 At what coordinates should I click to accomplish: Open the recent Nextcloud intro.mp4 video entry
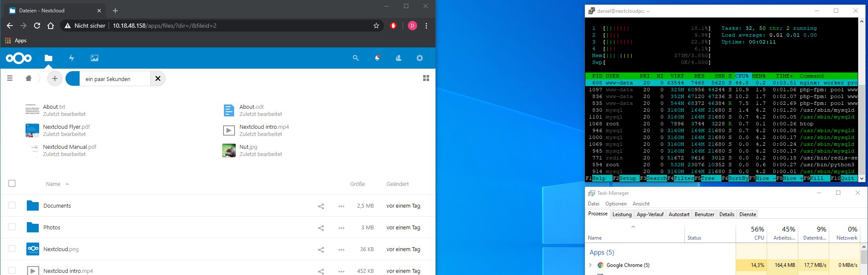(264, 127)
